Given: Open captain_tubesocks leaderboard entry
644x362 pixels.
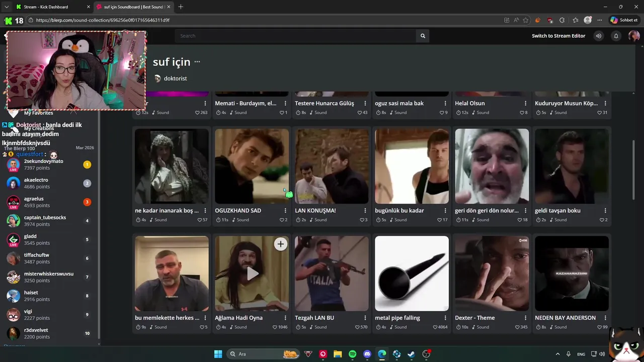Looking at the screenshot, I should click(50, 221).
